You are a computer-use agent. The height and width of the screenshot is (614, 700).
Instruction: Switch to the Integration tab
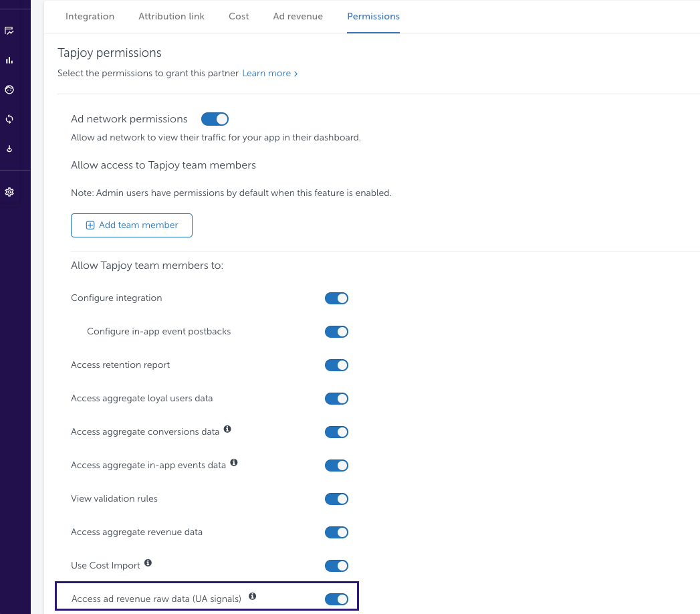coord(90,16)
